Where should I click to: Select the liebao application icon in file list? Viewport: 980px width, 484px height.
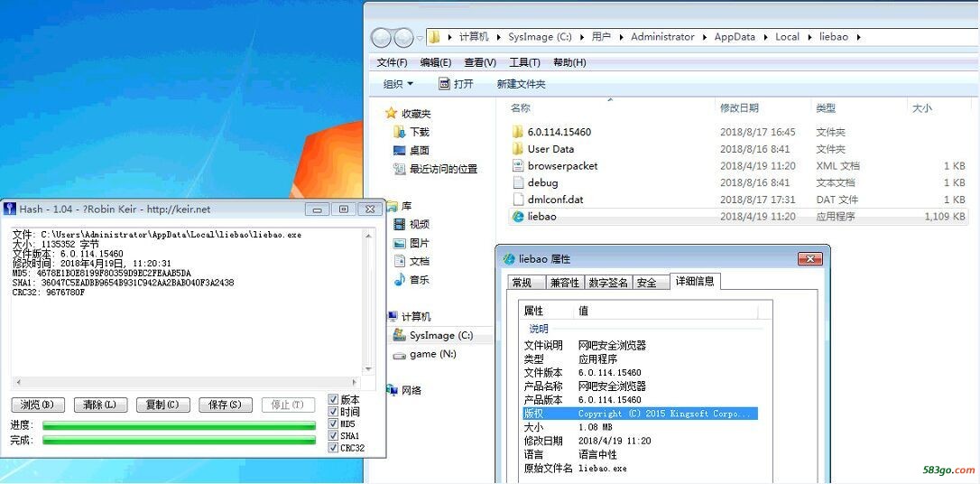(x=517, y=217)
